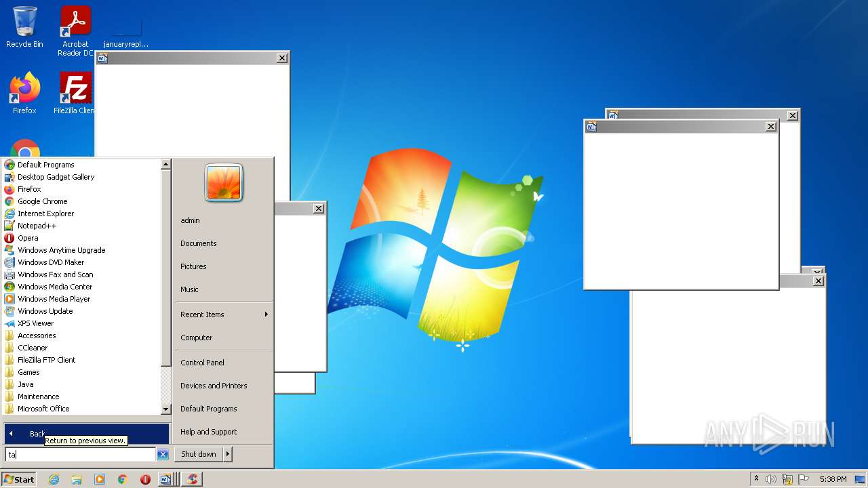This screenshot has width=868, height=488.
Task: Clear the Start menu search box
Action: [163, 454]
